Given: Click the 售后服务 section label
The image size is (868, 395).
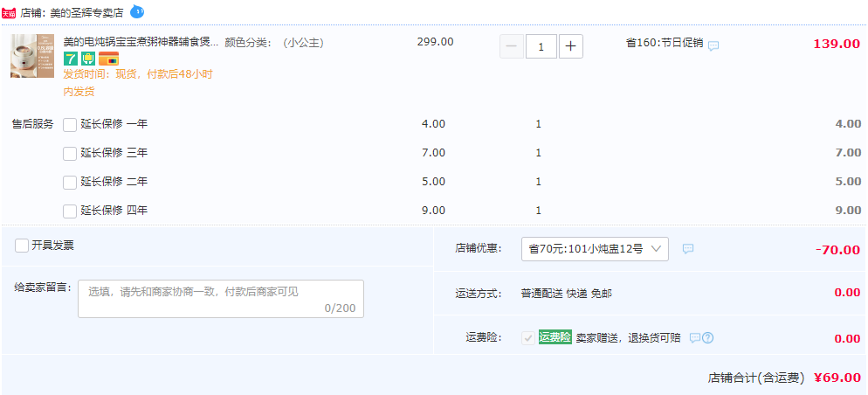Looking at the screenshot, I should coord(32,125).
